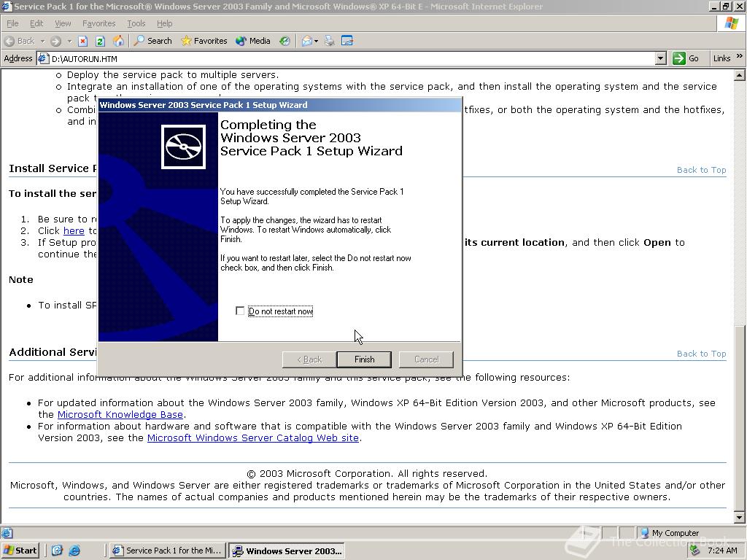Click the CD disc icon in Setup Wizard
Image resolution: width=747 pixels, height=560 pixels.
[183, 147]
